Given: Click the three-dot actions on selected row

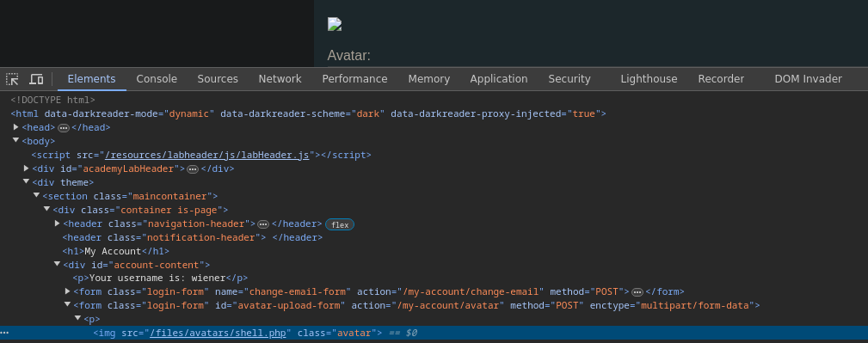Looking at the screenshot, I should (4, 333).
